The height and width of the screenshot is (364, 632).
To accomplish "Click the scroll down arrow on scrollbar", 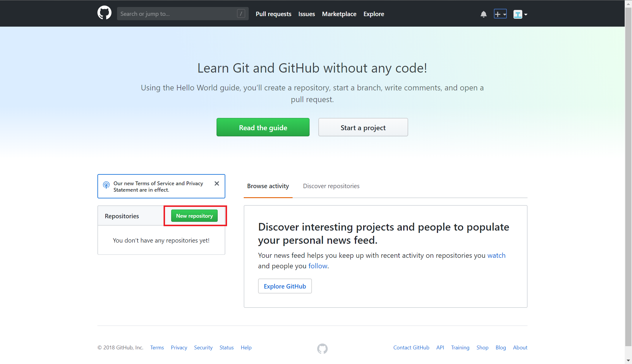I will pyautogui.click(x=628, y=360).
